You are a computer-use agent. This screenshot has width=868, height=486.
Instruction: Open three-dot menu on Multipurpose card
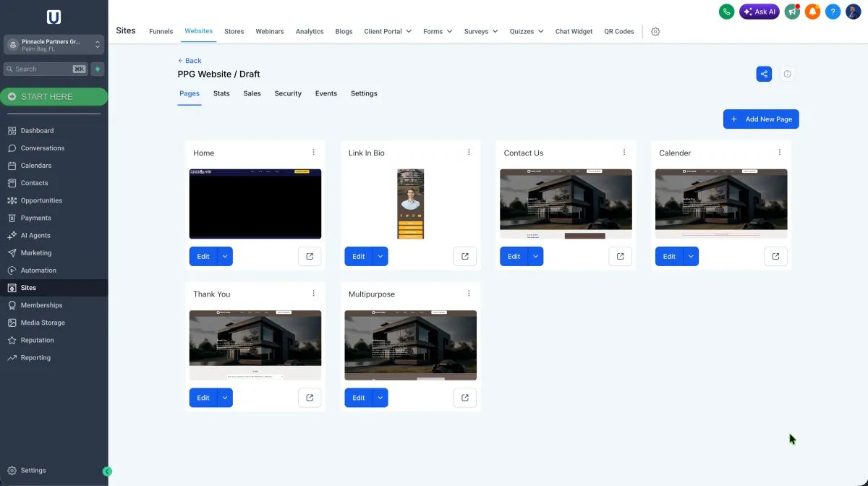click(x=469, y=293)
